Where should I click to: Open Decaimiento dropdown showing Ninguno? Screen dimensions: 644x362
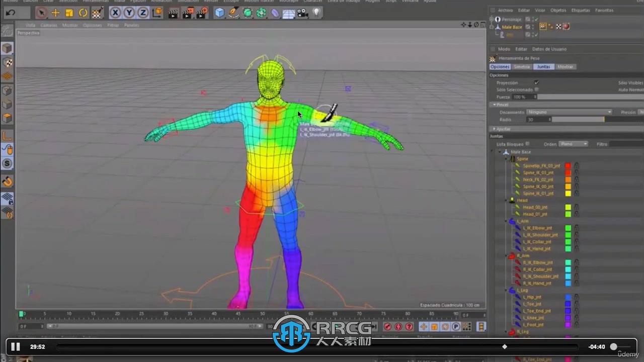[570, 112]
